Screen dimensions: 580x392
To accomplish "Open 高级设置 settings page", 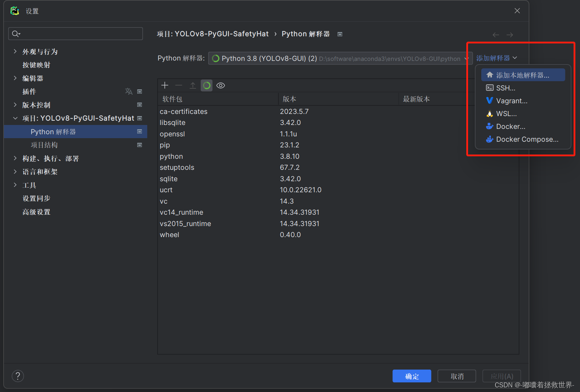I will 36,212.
